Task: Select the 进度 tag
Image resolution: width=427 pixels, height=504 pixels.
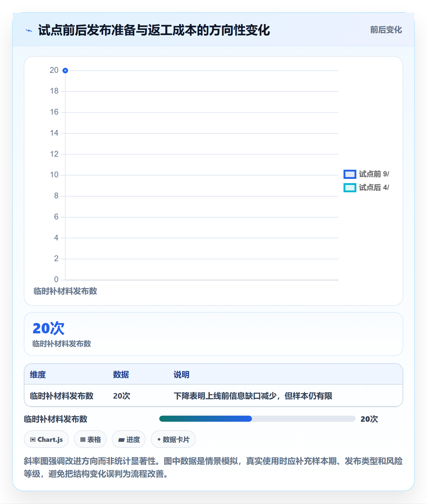Action: tap(129, 439)
